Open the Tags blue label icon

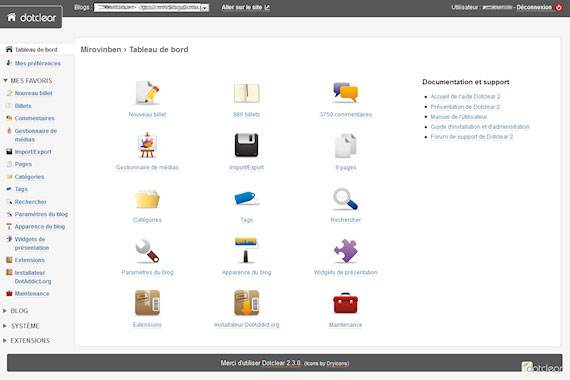click(x=246, y=198)
